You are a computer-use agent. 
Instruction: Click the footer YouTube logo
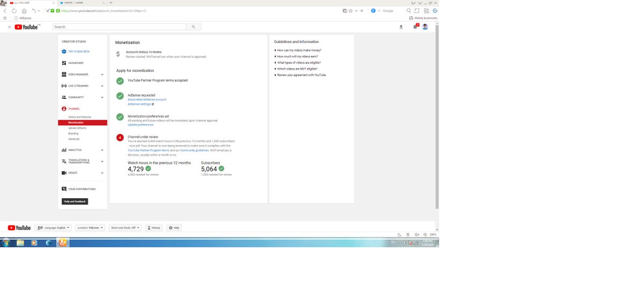19,228
